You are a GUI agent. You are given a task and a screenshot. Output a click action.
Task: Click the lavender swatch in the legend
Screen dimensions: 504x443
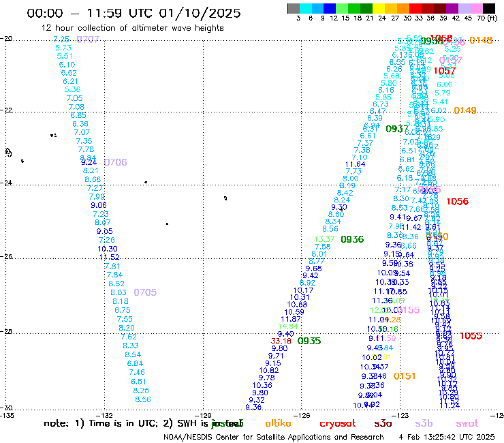464,8
